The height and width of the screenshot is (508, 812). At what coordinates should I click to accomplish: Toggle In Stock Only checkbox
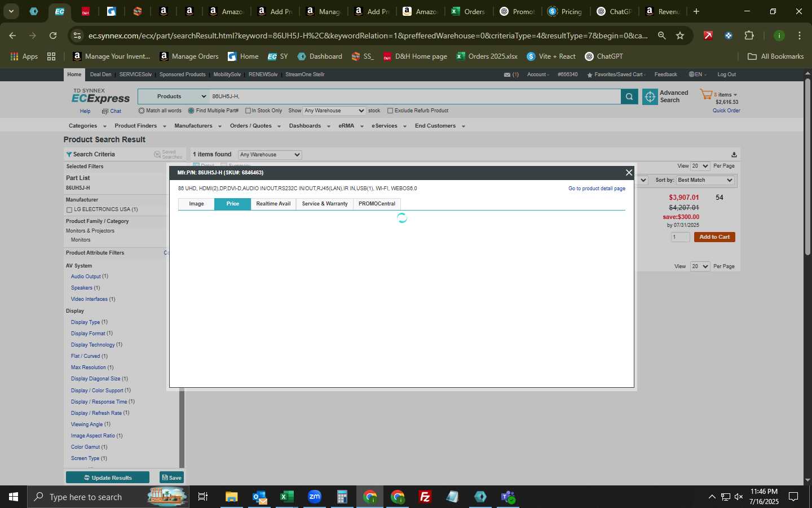point(248,111)
